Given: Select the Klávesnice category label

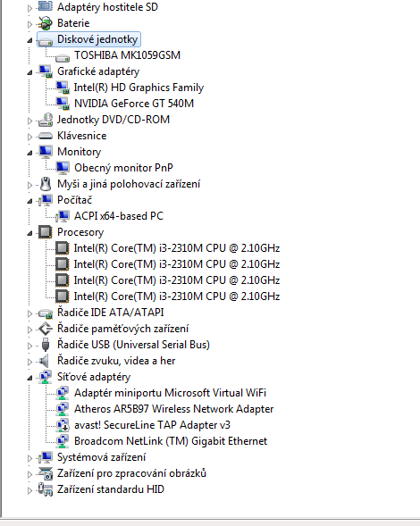Looking at the screenshot, I should click(82, 136).
